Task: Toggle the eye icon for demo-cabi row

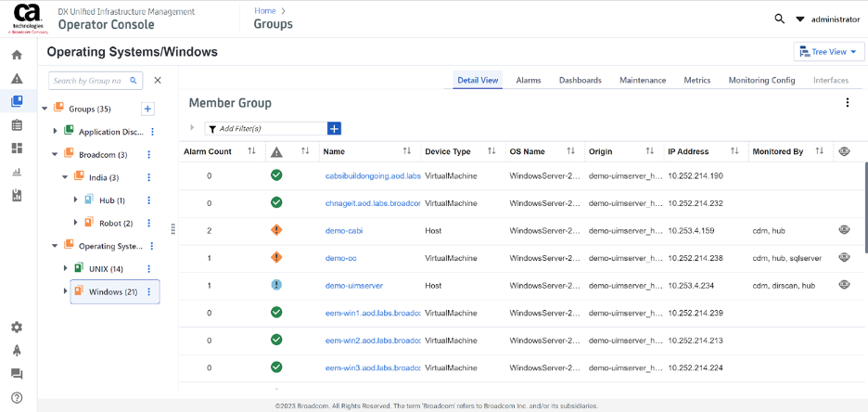Action: [844, 230]
